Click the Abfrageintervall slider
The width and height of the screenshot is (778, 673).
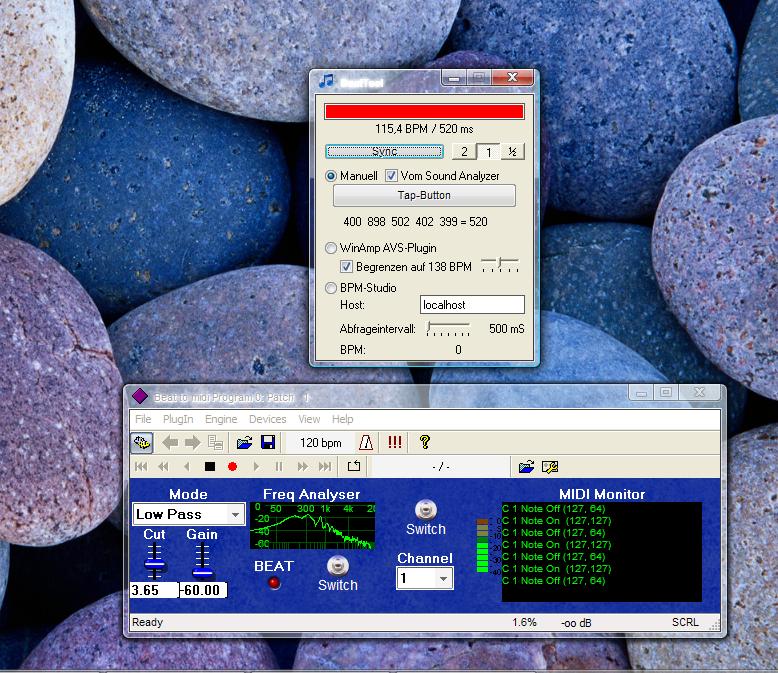coord(448,329)
